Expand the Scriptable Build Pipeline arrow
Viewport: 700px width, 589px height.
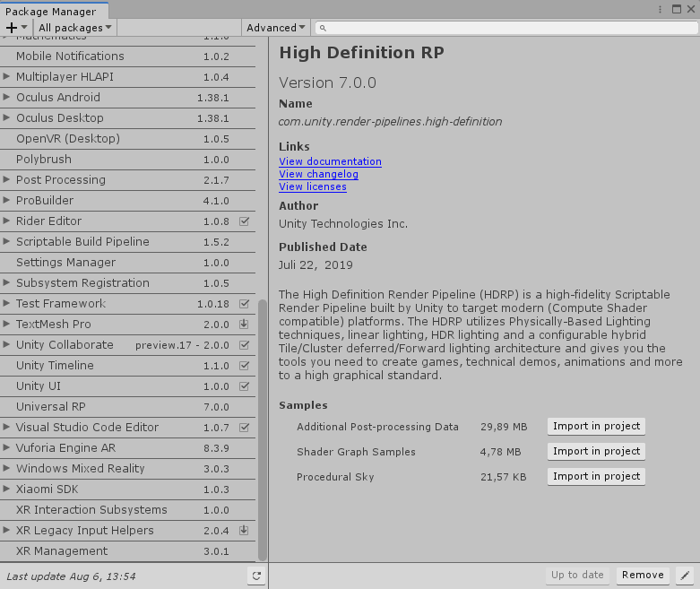tap(6, 241)
